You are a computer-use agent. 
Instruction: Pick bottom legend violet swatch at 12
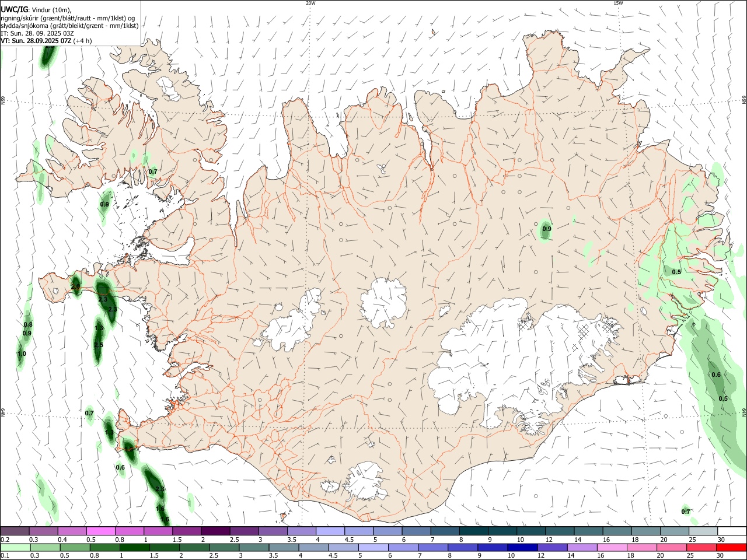pos(552,547)
